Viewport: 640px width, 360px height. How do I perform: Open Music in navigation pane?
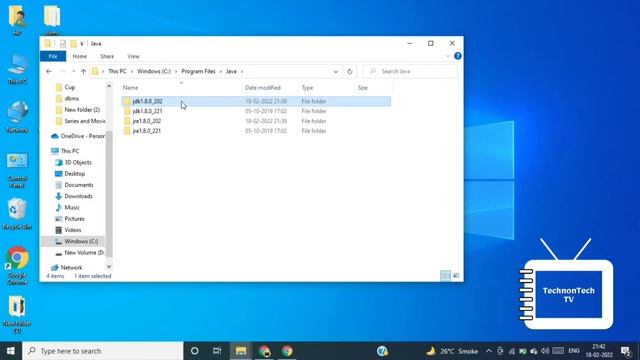(72, 207)
